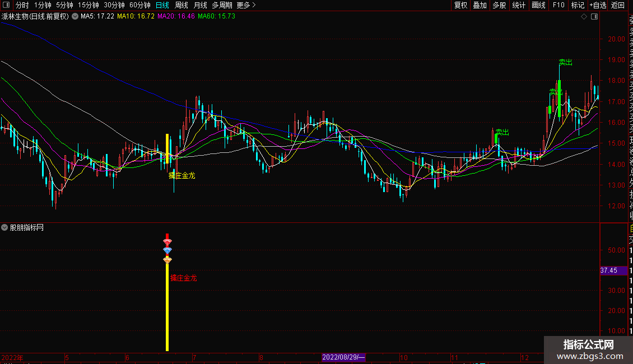Open the 统计 statistics tool

pos(519,5)
